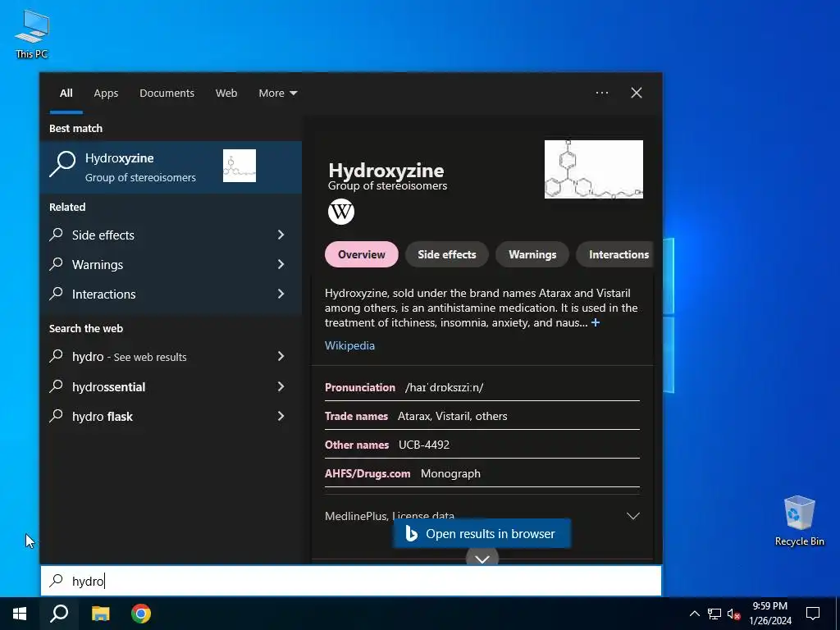Open the Recycle Bin desktop icon
Image resolution: width=840 pixels, height=630 pixels.
click(x=799, y=521)
